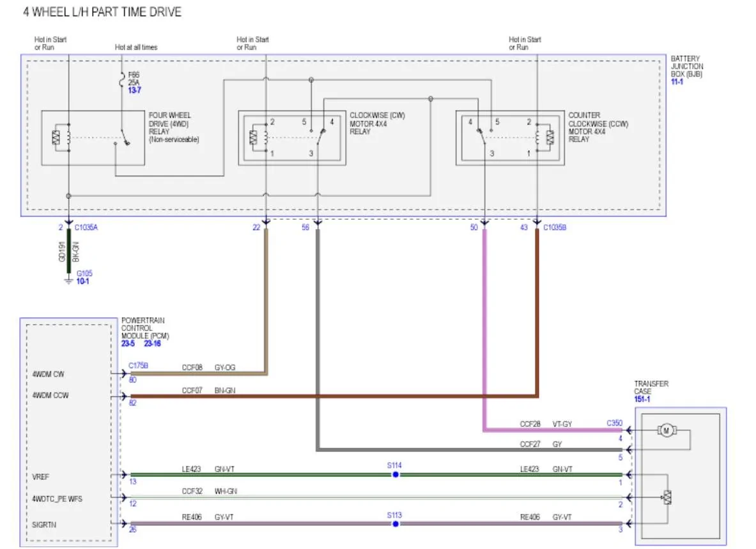Click the 'TRANSFER CASE' label
The image size is (756, 549).
click(x=651, y=387)
